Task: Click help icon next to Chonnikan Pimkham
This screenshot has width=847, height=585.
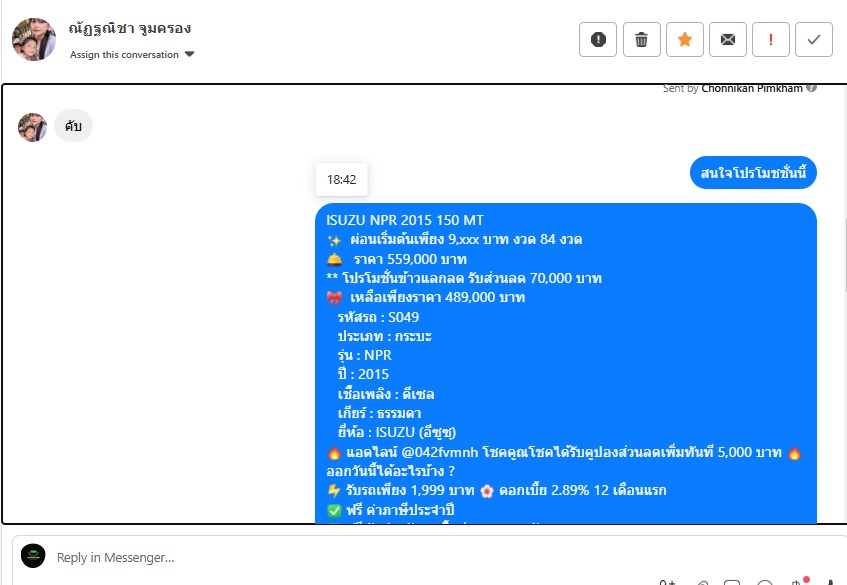Action: 811,88
